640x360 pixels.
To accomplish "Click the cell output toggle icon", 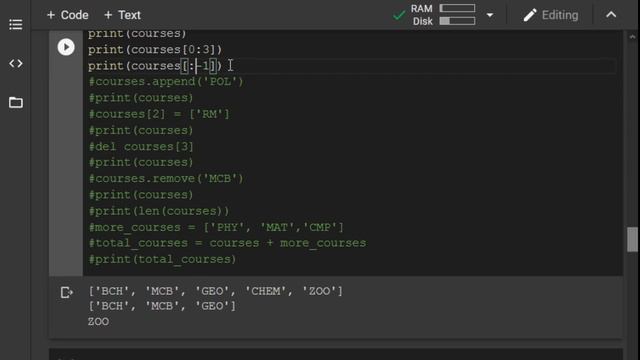I will (x=67, y=292).
